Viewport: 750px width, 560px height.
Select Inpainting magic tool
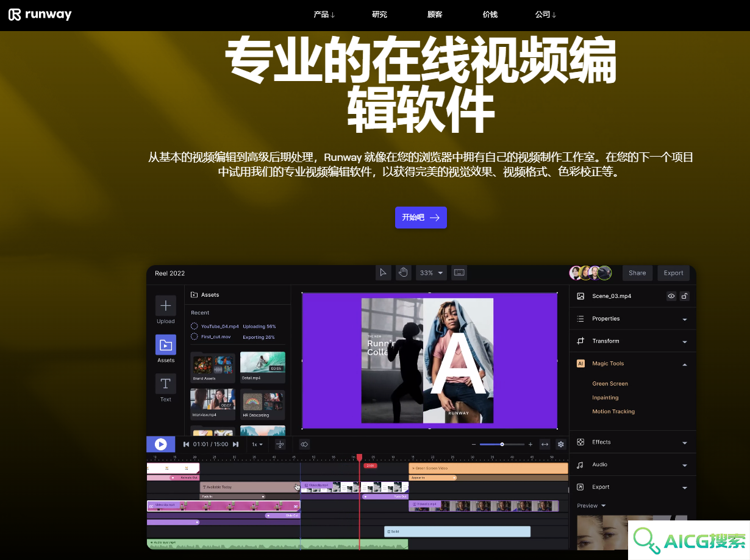[605, 398]
